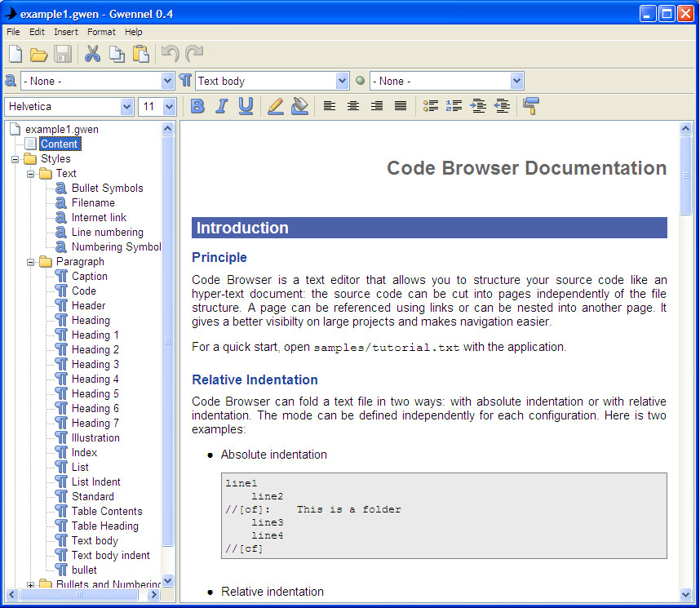Click the document scroll down arrow

tap(685, 595)
